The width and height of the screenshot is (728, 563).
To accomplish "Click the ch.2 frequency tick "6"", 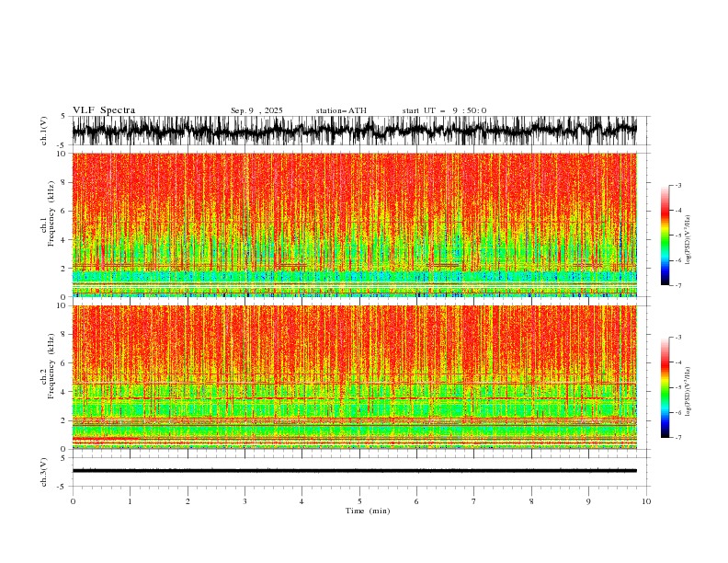I will (63, 363).
